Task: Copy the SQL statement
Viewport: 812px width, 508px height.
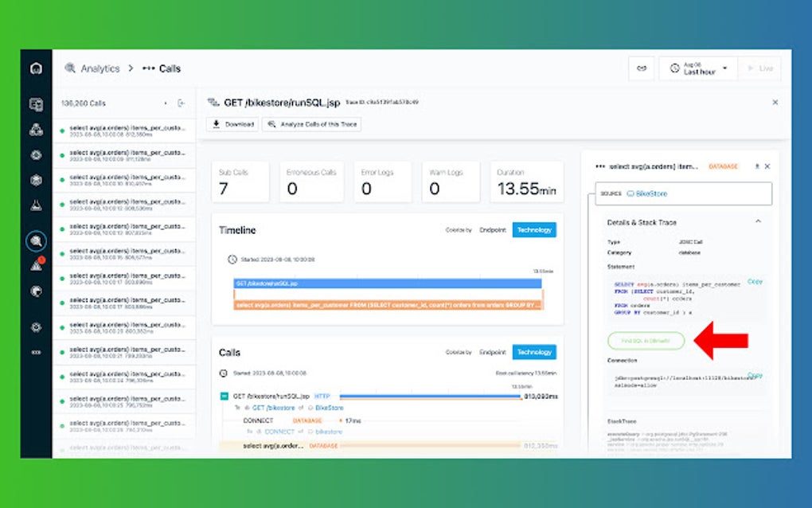Action: point(755,282)
